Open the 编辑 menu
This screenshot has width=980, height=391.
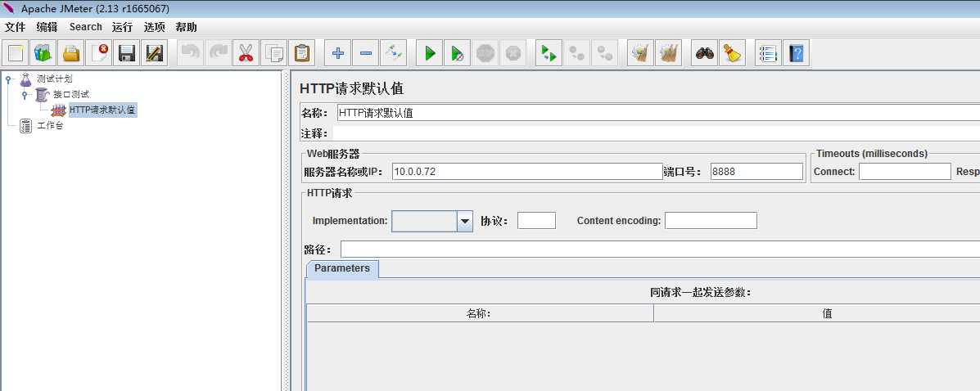coord(47,27)
